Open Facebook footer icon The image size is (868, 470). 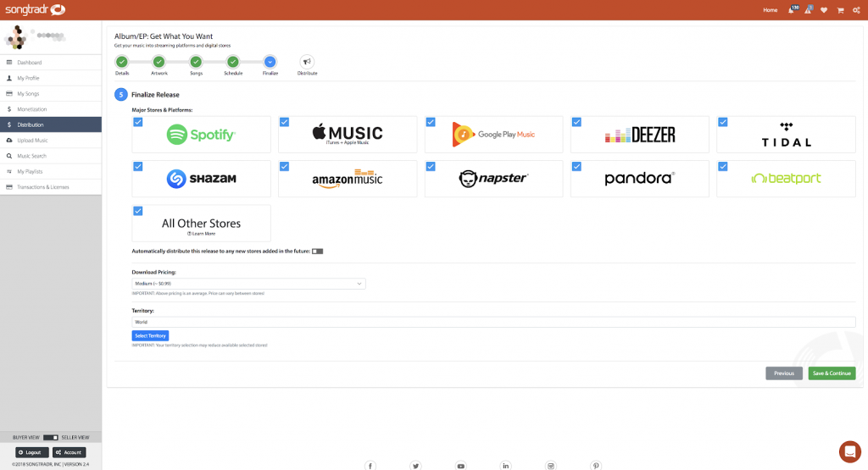tap(370, 466)
